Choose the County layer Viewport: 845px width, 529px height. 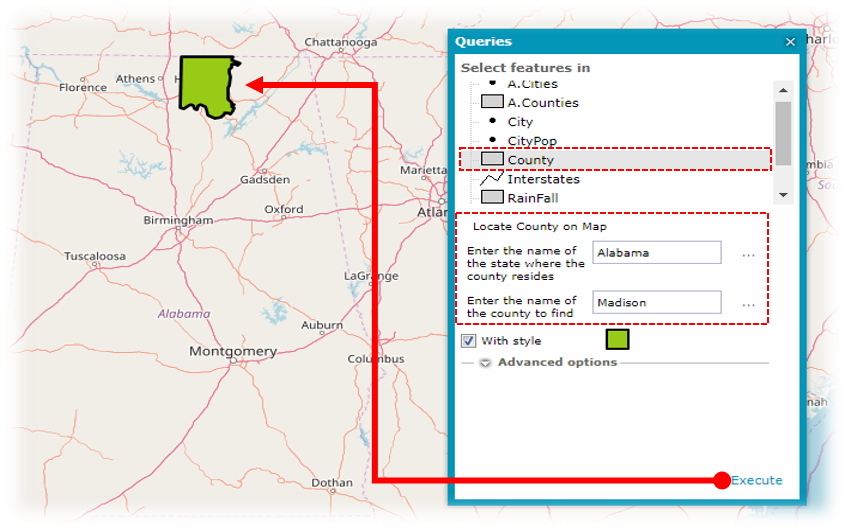pyautogui.click(x=530, y=160)
